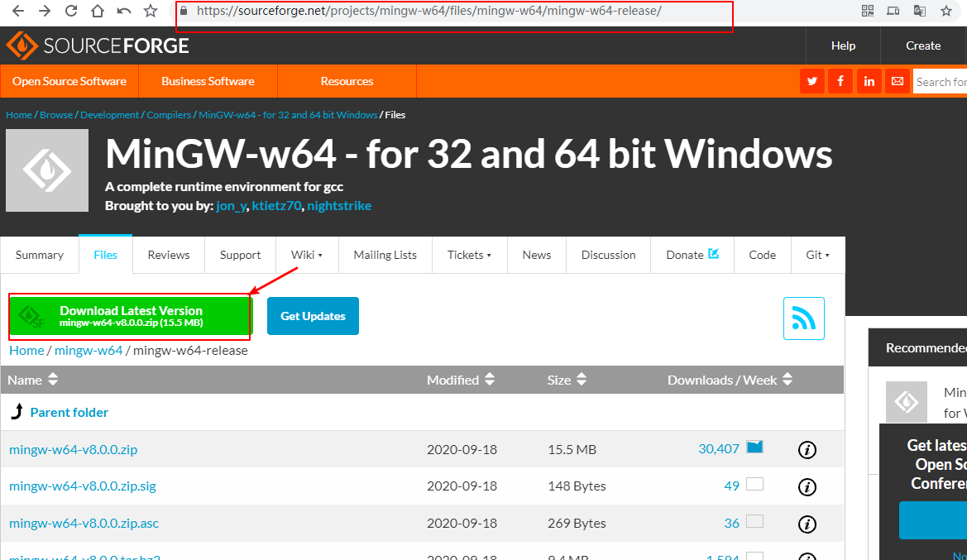The width and height of the screenshot is (967, 560).
Task: Go to the News tab
Action: click(537, 255)
